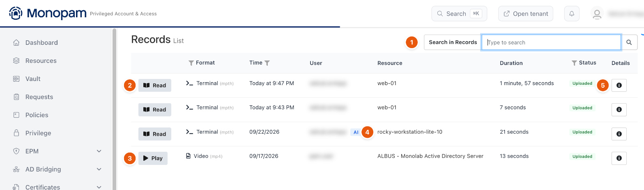Open details for 9:47 PM record
The width and height of the screenshot is (644, 190).
(x=619, y=86)
